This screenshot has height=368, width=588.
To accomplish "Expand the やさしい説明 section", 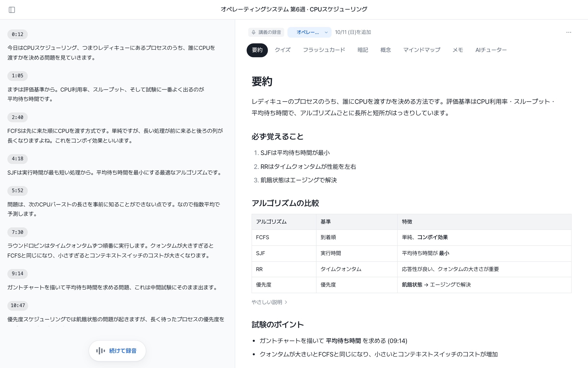I will pyautogui.click(x=269, y=302).
